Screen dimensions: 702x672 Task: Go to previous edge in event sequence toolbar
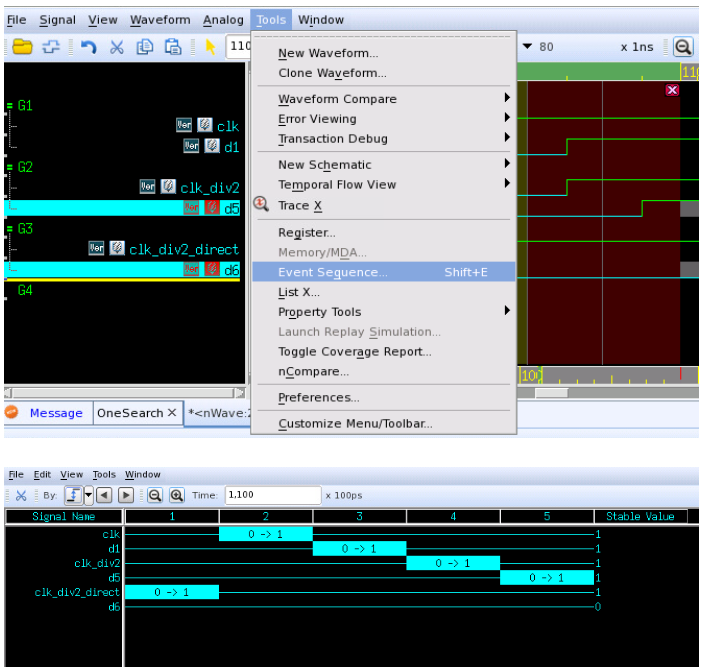click(x=104, y=495)
